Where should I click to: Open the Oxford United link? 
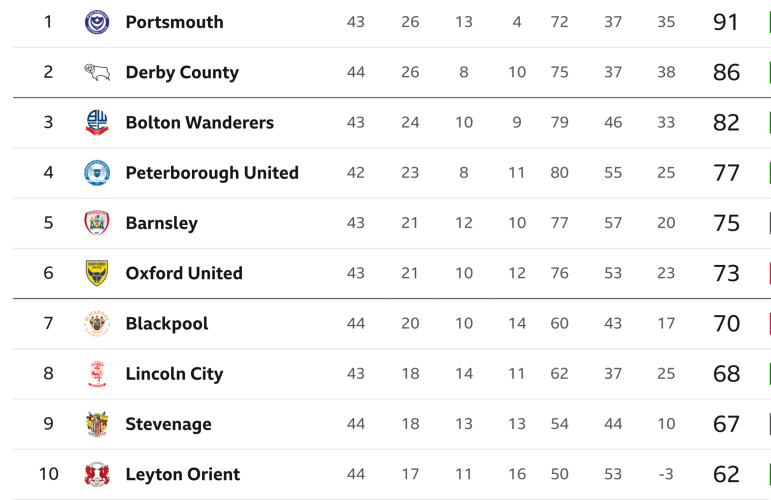[x=184, y=273]
